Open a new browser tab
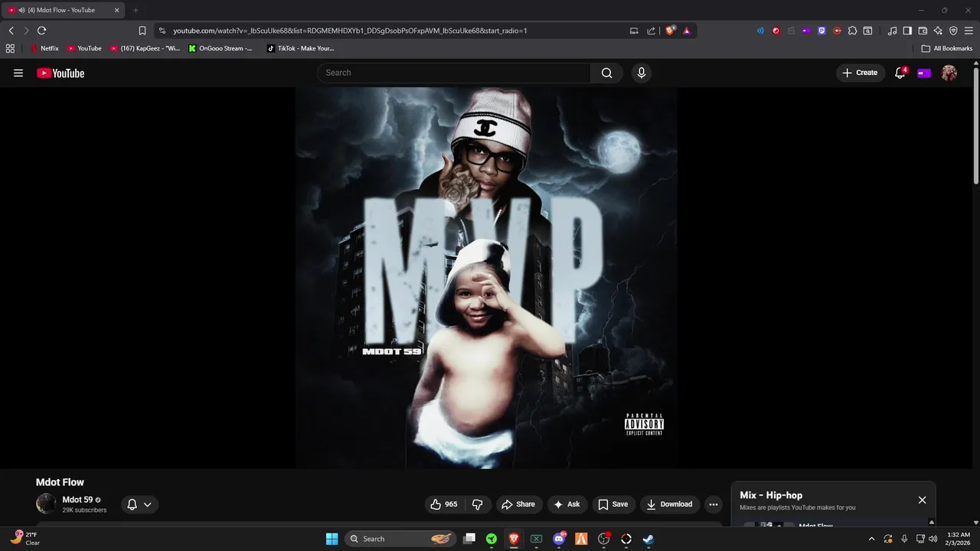This screenshot has height=551, width=980. tap(136, 10)
